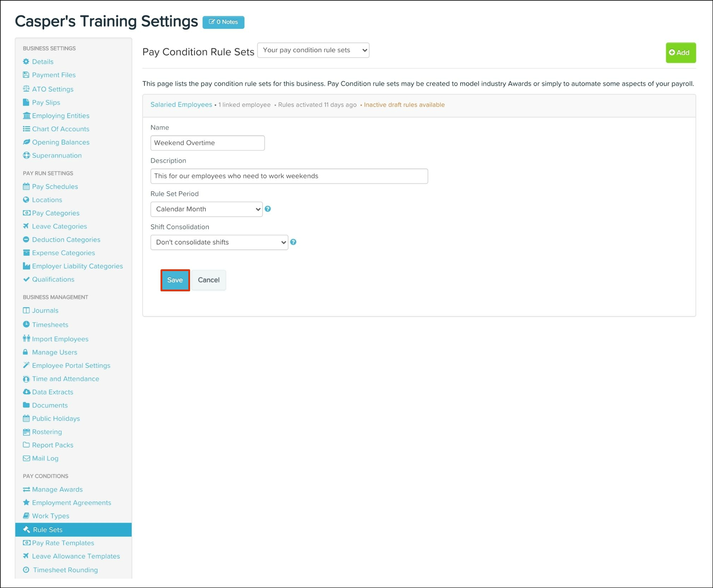Screen dimensions: 713x588
Task: Click the Shift Consolidation help icon
Action: (293, 242)
